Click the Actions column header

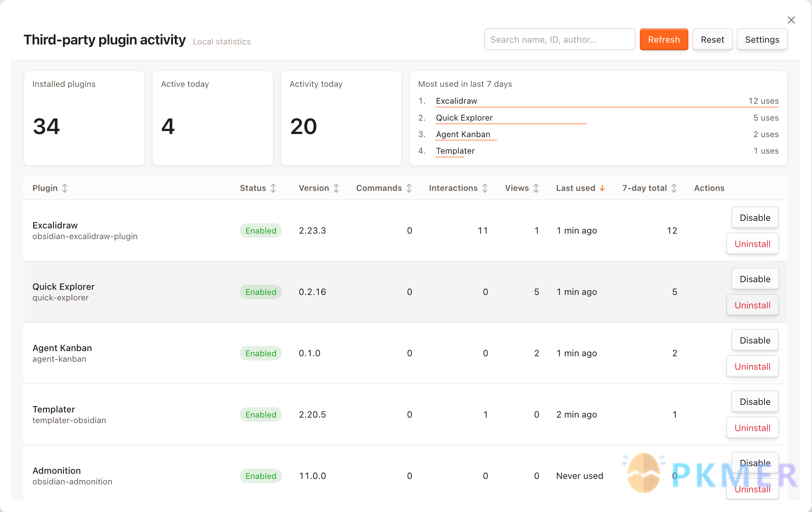tap(709, 188)
